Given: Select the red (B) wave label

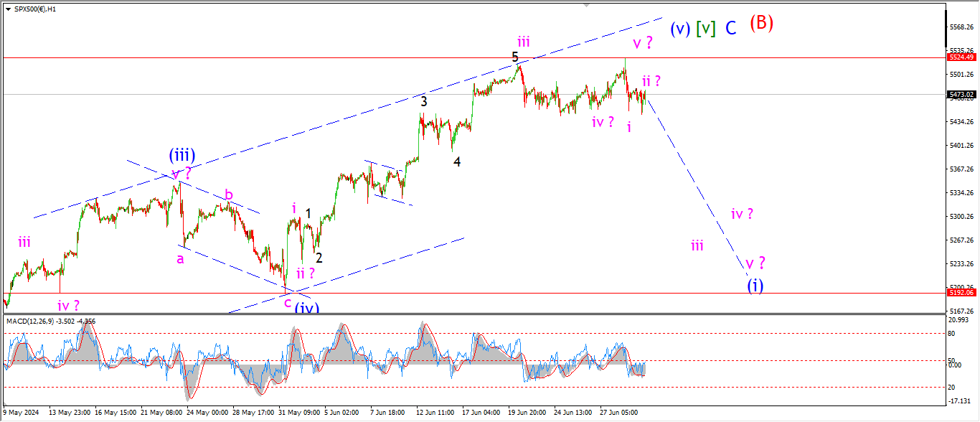Looking at the screenshot, I should point(761,23).
